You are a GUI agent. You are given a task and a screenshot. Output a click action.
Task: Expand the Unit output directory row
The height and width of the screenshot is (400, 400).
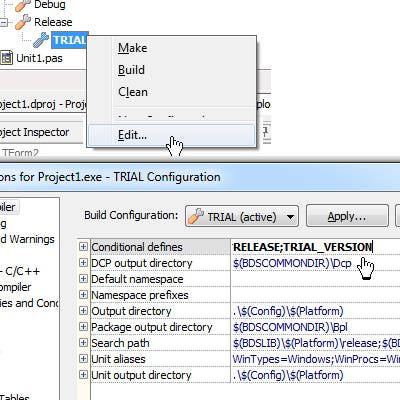[x=83, y=375]
